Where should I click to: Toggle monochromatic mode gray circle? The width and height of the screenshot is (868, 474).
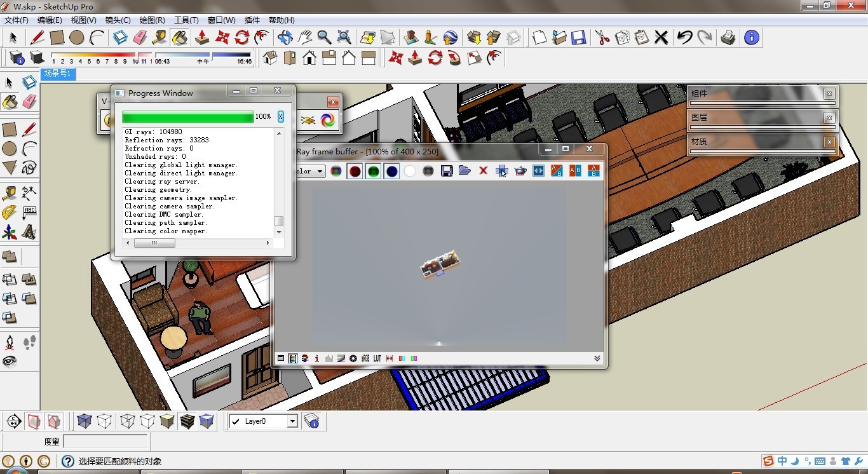(x=428, y=171)
